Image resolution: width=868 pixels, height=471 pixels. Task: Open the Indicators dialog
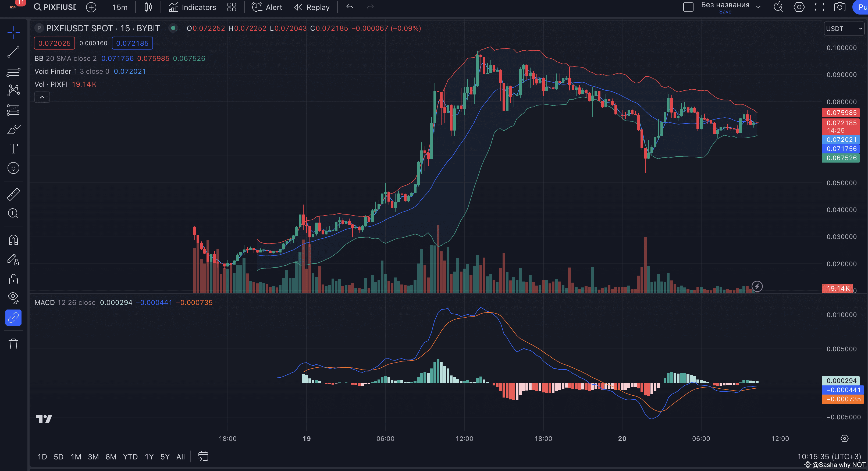(x=193, y=7)
